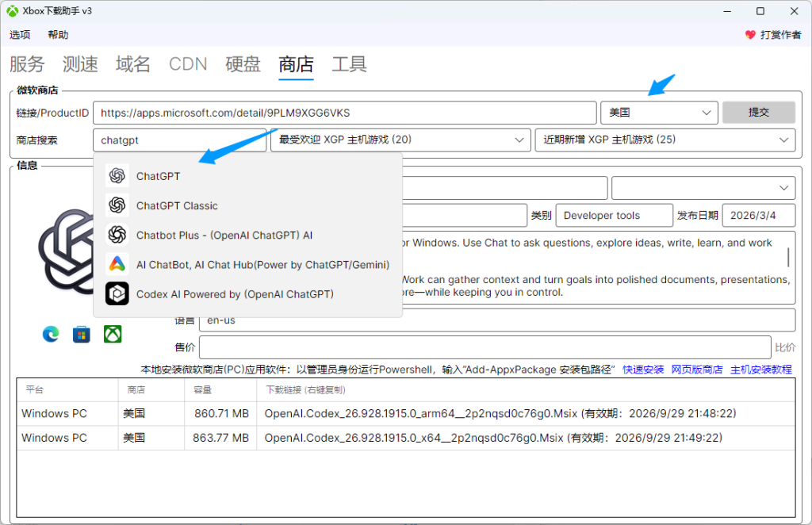Open the 快速安装 link

pos(642,370)
